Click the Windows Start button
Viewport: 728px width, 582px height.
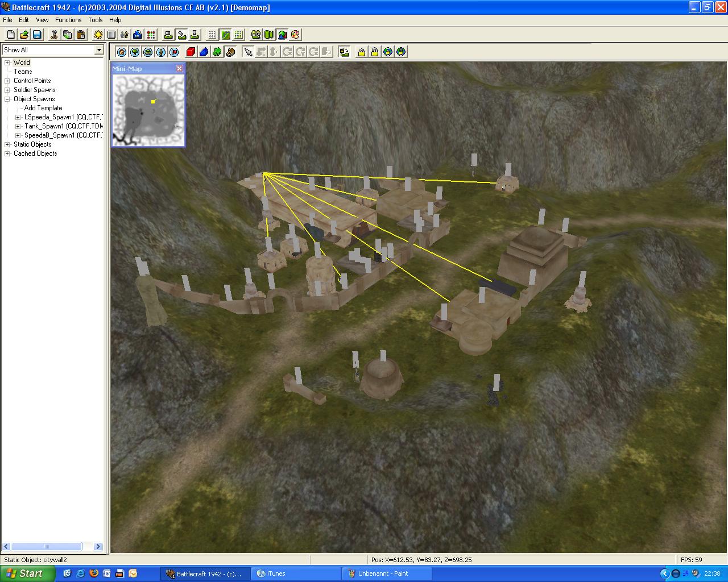[x=27, y=573]
